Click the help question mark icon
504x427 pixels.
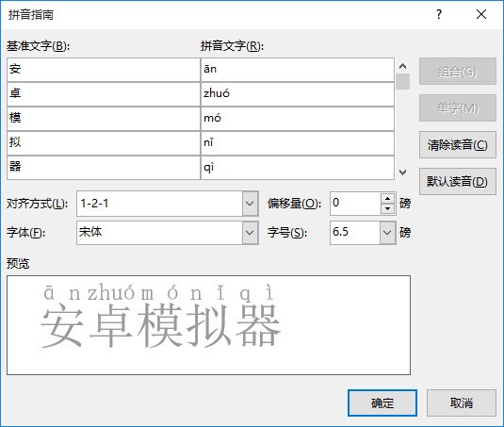click(439, 14)
